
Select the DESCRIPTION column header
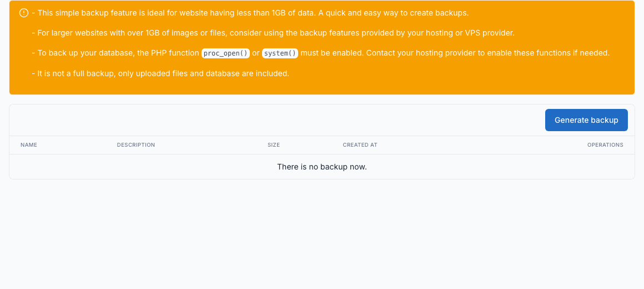tap(136, 145)
